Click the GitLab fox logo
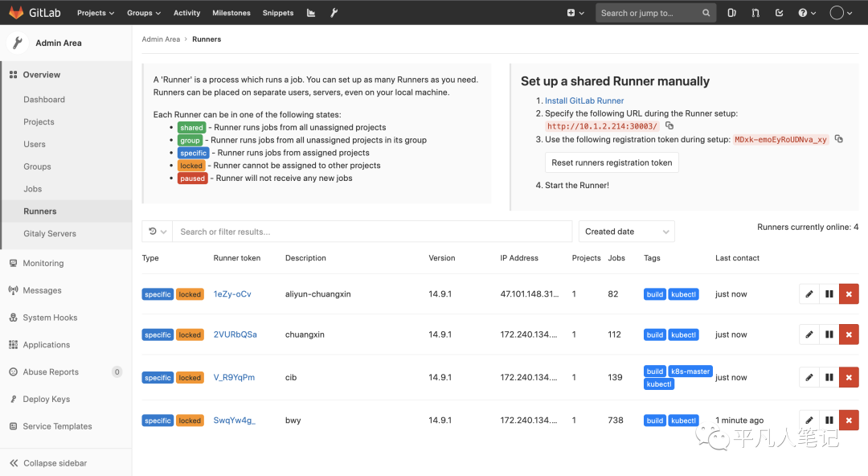Image resolution: width=868 pixels, height=476 pixels. [x=16, y=12]
